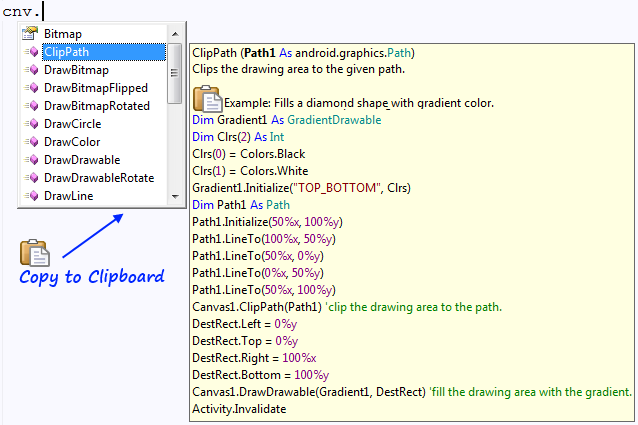Click the Gradient1.Initialize line
This screenshot has height=425, width=638.
(301, 188)
